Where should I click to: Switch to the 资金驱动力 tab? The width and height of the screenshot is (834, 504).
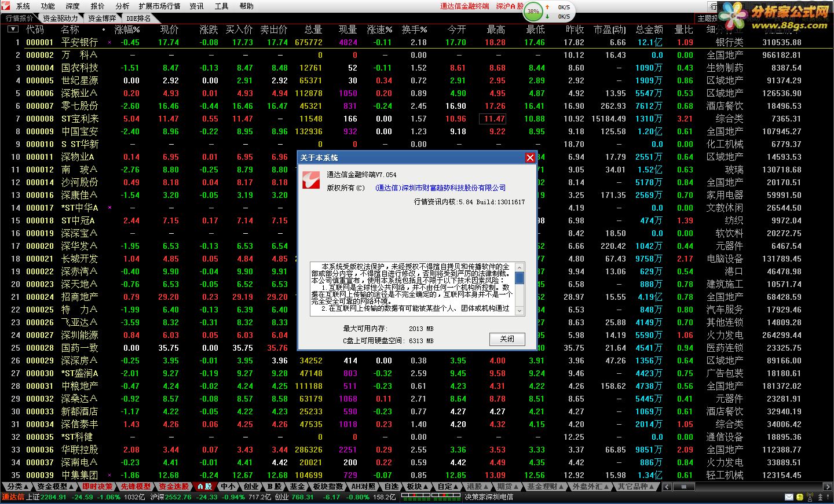[60, 18]
